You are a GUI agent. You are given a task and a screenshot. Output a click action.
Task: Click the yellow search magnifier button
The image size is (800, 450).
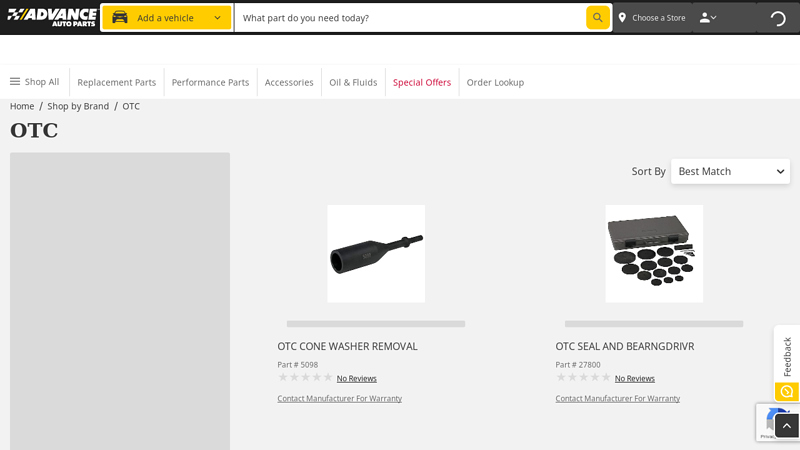pyautogui.click(x=597, y=18)
